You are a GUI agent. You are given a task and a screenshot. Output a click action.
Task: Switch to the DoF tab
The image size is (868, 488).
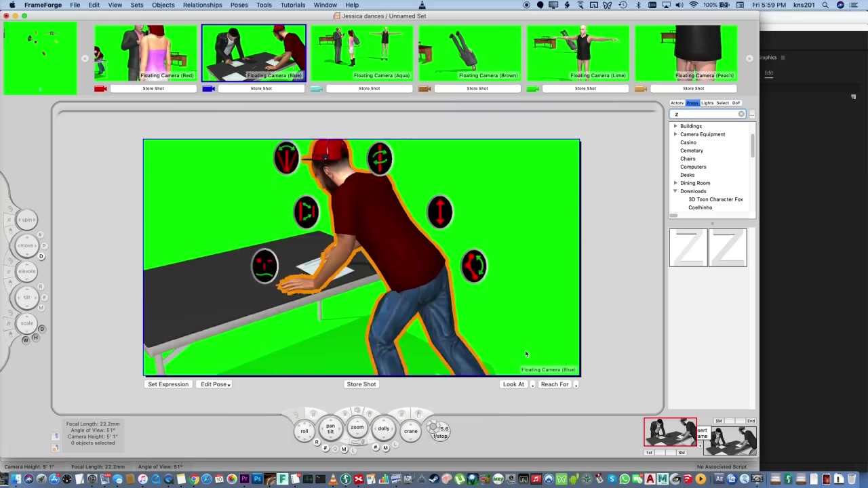(736, 103)
